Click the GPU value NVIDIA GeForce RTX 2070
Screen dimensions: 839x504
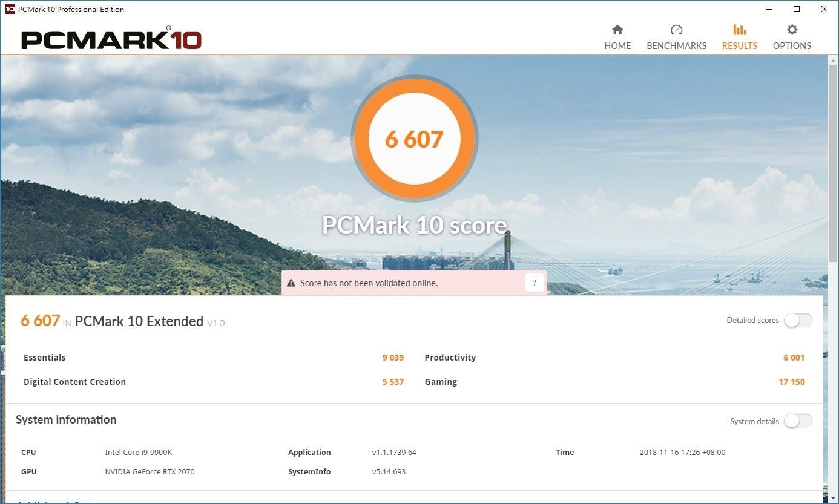pyautogui.click(x=150, y=472)
